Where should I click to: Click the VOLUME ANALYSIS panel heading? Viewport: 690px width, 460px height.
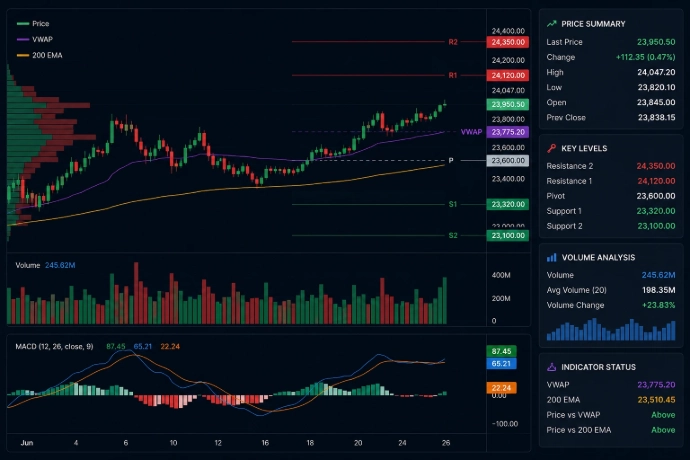point(598,258)
